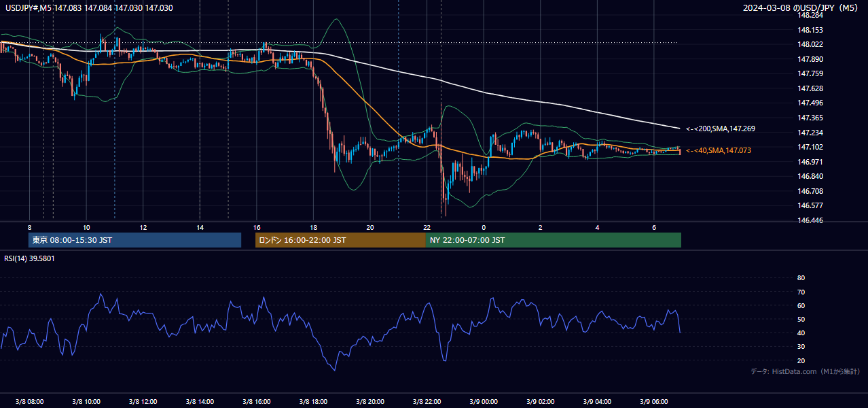This screenshot has height=408, width=868.
Task: Click bottom time label 3/9 02:00
Action: tap(541, 401)
